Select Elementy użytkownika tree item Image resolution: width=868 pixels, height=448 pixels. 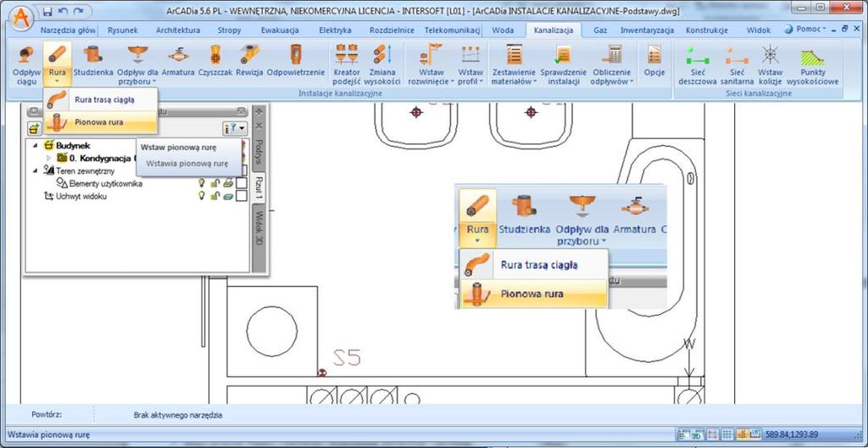[x=106, y=183]
